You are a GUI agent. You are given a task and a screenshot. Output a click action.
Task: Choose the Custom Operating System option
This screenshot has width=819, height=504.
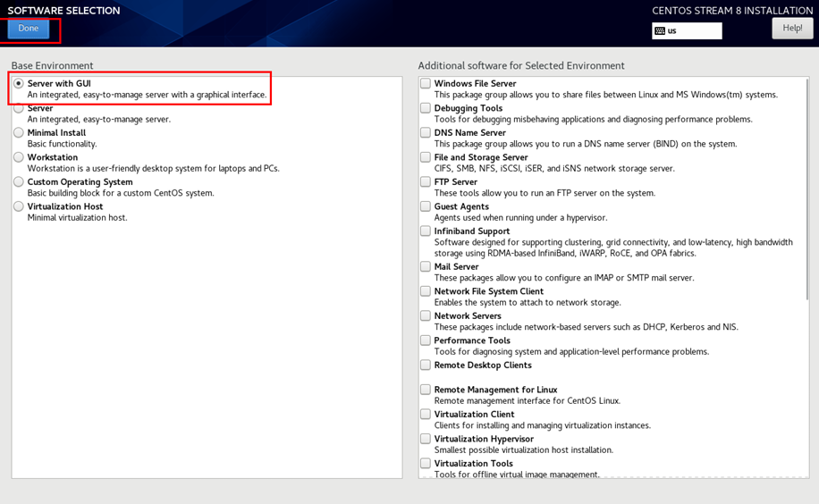tap(19, 181)
